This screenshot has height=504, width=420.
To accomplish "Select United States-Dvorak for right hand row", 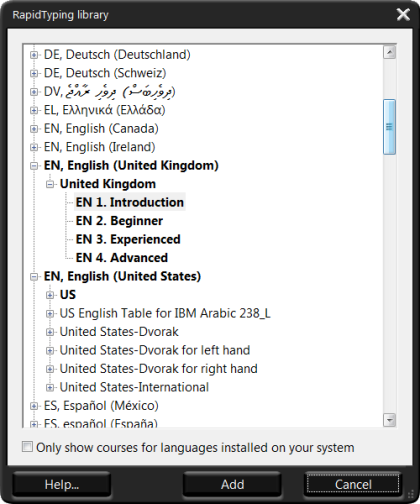I will coord(158,369).
